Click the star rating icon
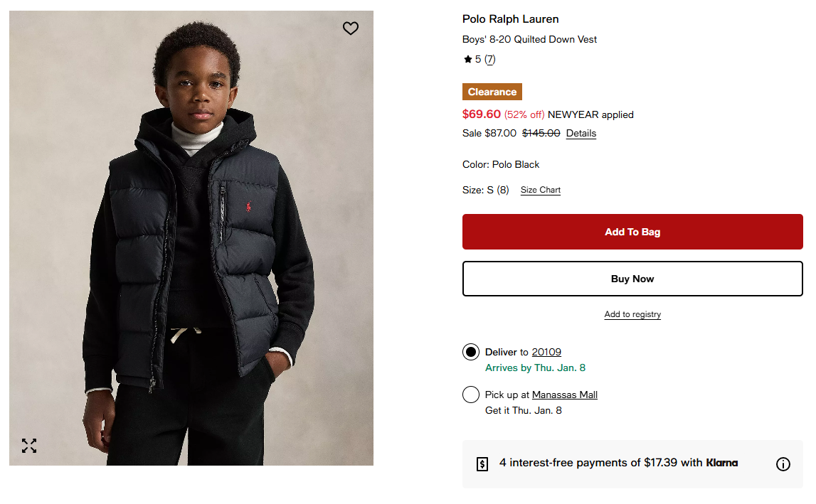This screenshot has height=504, width=816. point(467,60)
